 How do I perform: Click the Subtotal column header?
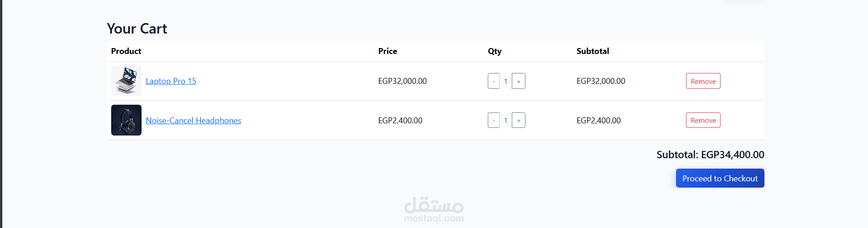point(593,51)
